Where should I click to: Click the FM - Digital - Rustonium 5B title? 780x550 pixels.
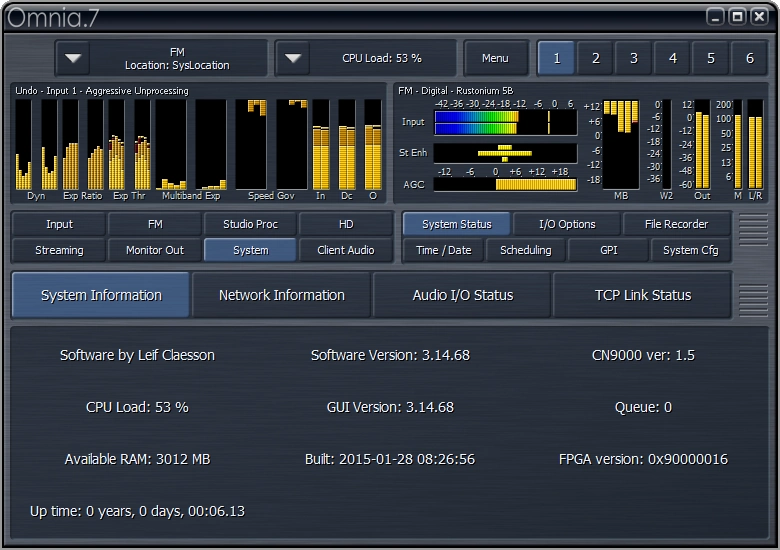click(455, 91)
